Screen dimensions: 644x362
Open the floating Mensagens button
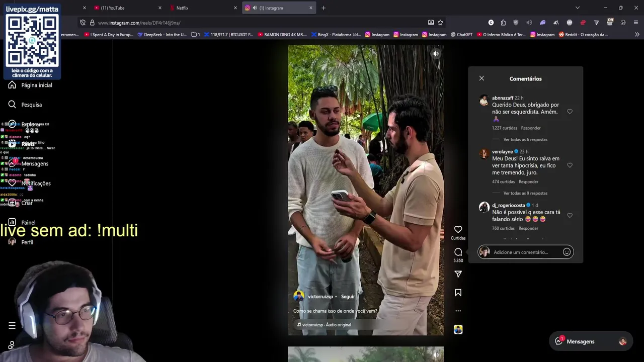coord(590,341)
